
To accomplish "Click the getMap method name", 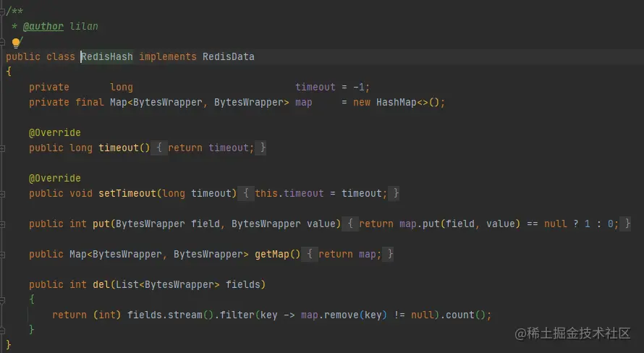I will 272,254.
